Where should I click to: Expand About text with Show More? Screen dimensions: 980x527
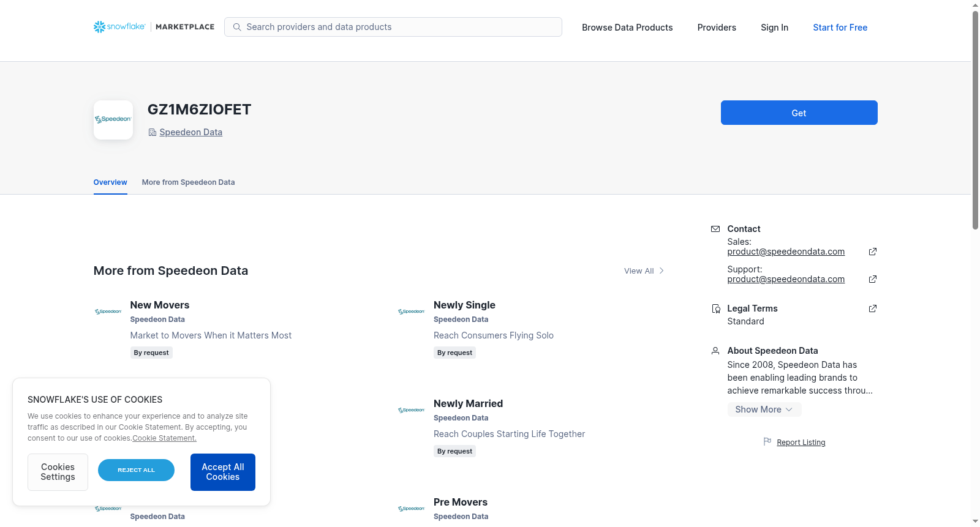click(x=764, y=409)
